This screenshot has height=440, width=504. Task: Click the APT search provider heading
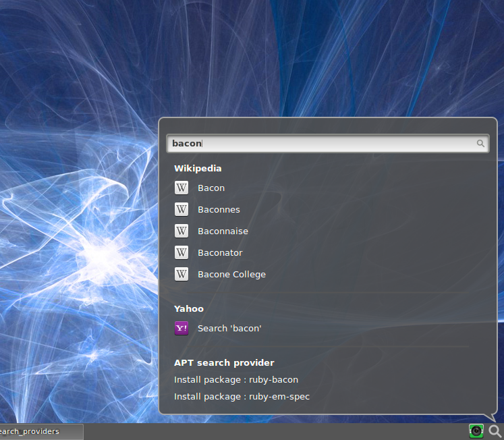click(224, 363)
